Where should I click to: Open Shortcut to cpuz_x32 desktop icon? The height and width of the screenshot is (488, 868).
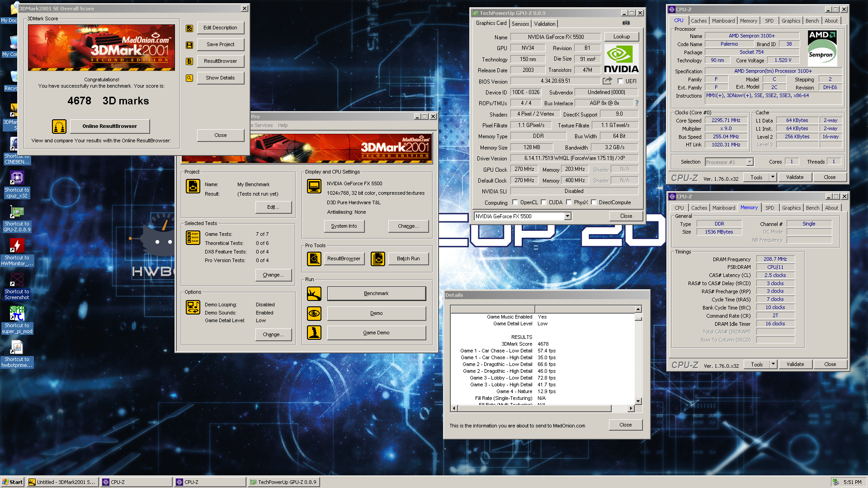tap(17, 184)
